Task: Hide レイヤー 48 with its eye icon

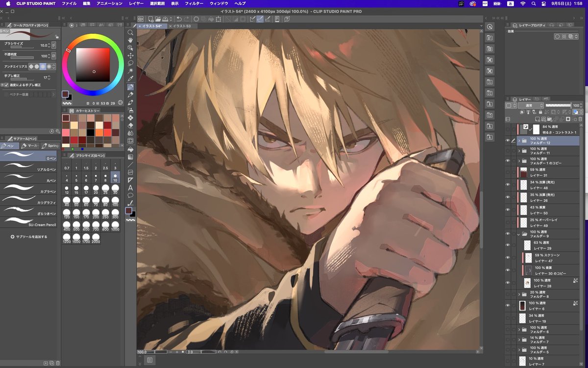Action: tap(508, 185)
